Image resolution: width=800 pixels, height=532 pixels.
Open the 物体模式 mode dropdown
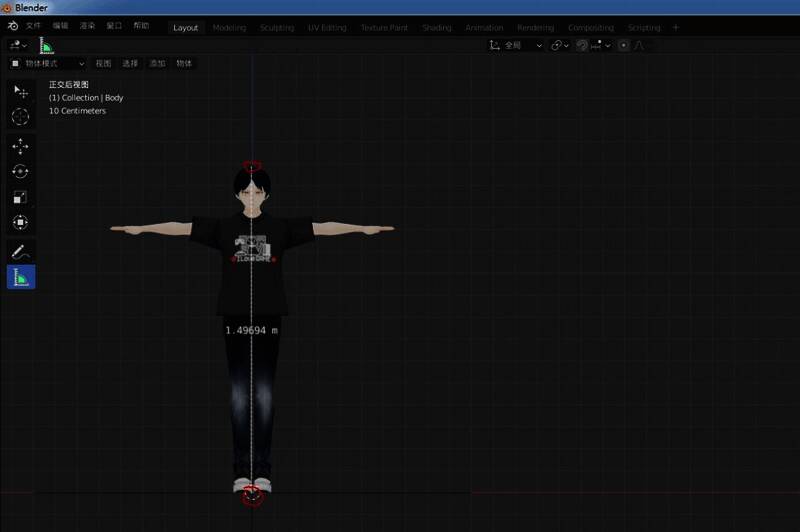[x=47, y=63]
